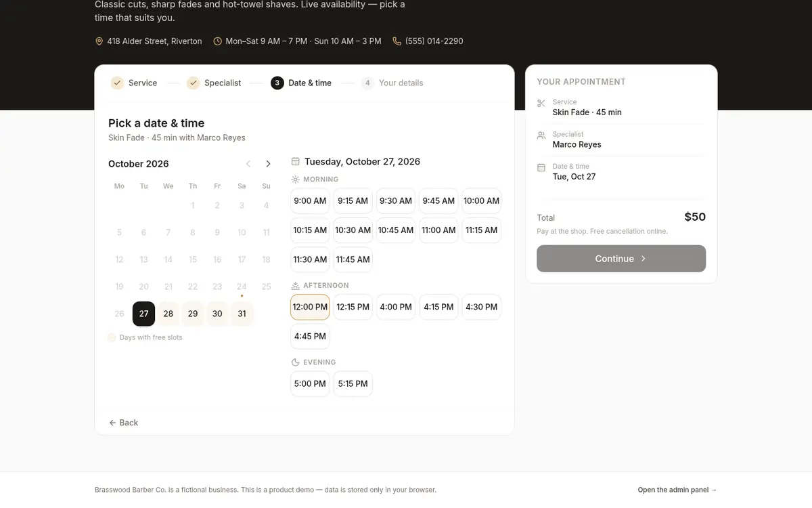Click the sun icon by Morning
This screenshot has height=508, width=812.
tap(295, 179)
